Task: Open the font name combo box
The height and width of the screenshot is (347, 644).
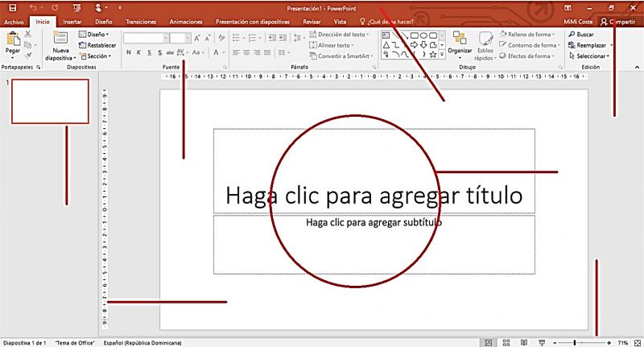Action: [146, 38]
